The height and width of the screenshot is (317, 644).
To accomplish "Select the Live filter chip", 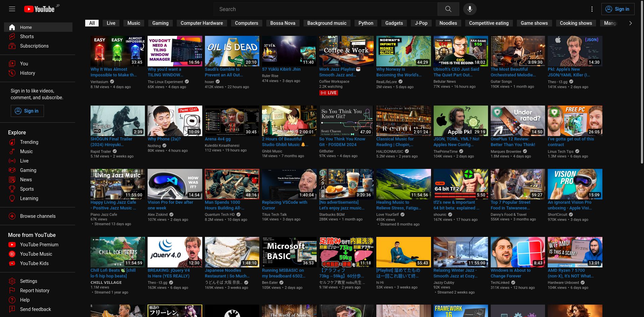I will point(111,23).
